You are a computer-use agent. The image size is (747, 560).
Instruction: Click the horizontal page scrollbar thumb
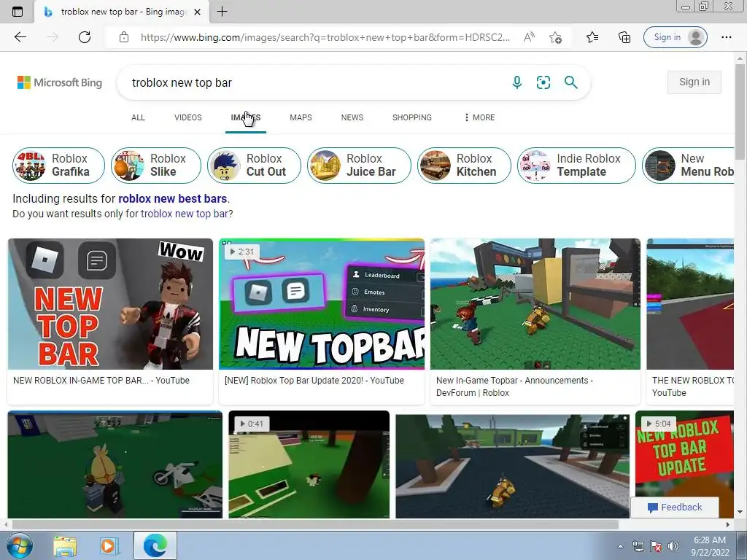tap(315, 525)
